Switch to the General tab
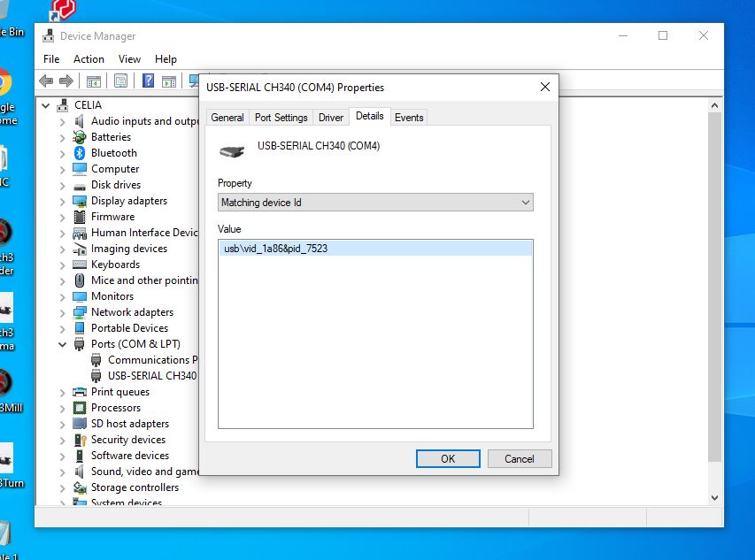755x560 pixels. tap(227, 118)
